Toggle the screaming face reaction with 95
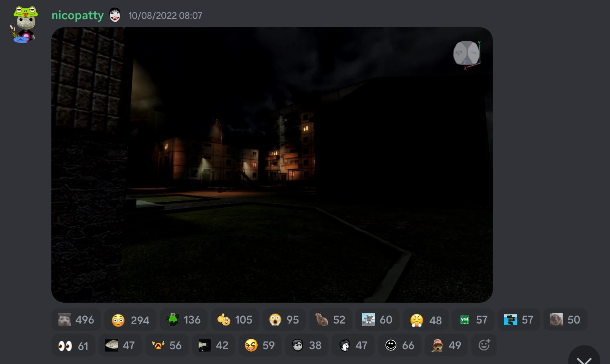 [x=284, y=320]
